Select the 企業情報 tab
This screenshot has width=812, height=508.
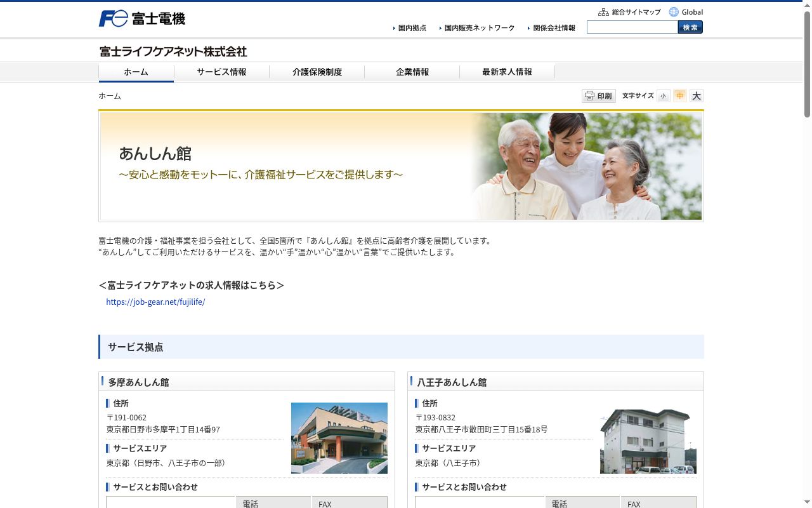click(412, 72)
